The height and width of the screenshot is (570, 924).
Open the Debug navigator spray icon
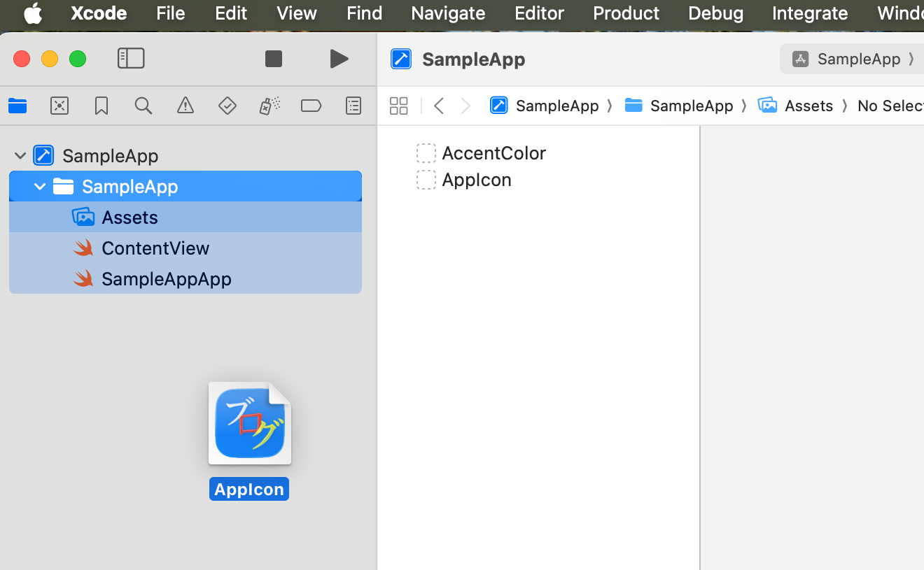click(269, 106)
